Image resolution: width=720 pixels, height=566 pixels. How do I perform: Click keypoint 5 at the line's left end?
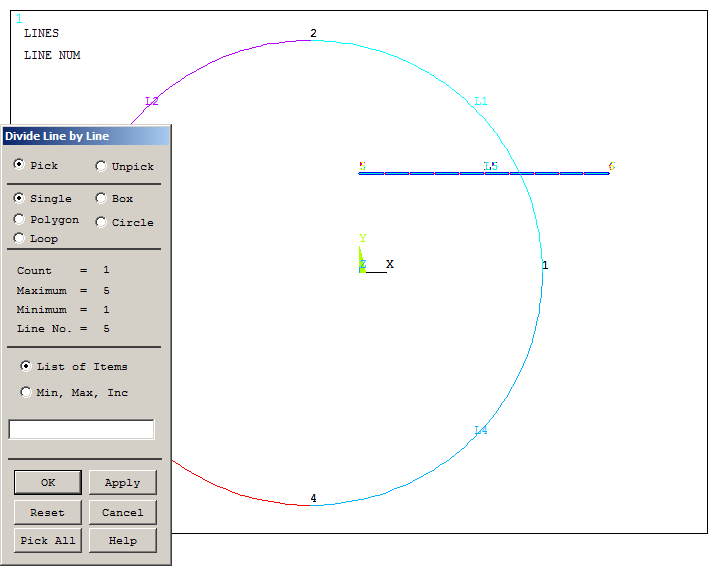tap(362, 166)
